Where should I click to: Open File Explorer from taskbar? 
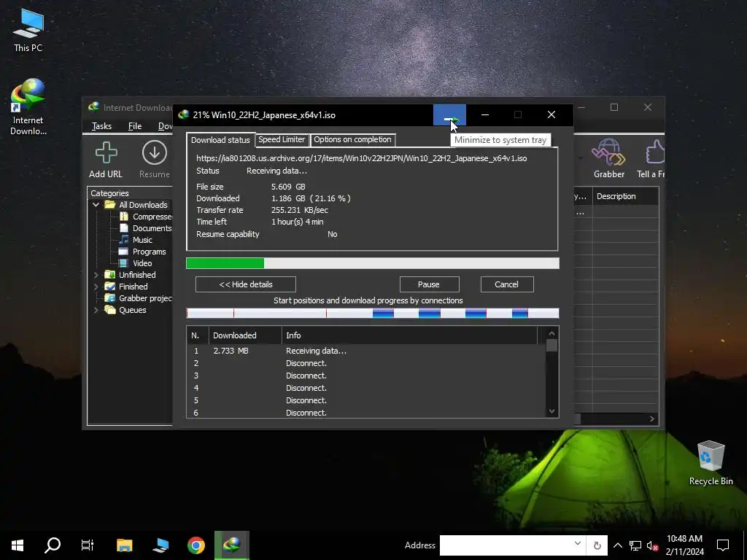pyautogui.click(x=124, y=545)
